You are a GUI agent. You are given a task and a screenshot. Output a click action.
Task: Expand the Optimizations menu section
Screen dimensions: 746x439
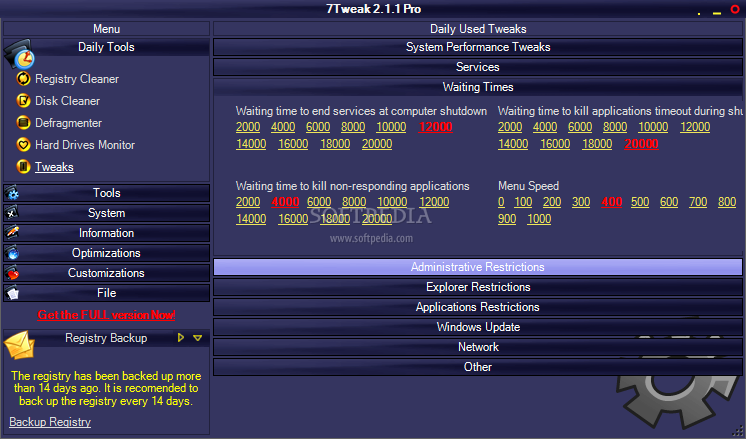(x=107, y=253)
